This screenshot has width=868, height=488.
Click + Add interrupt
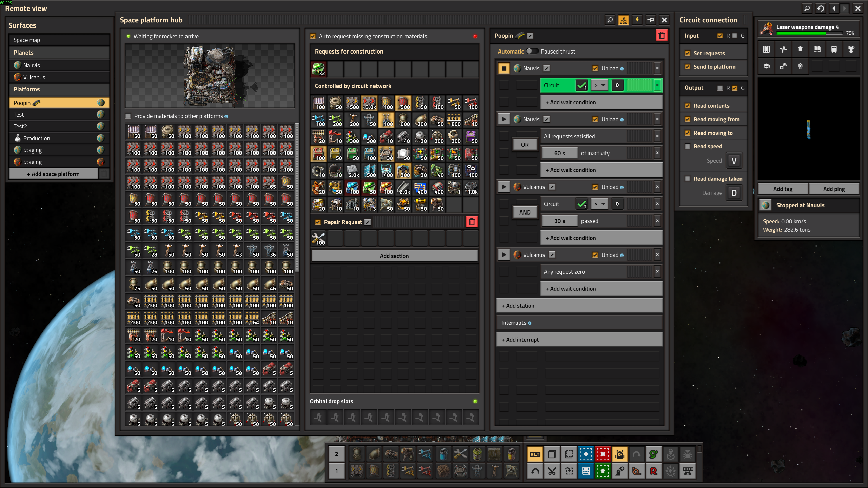tap(579, 340)
